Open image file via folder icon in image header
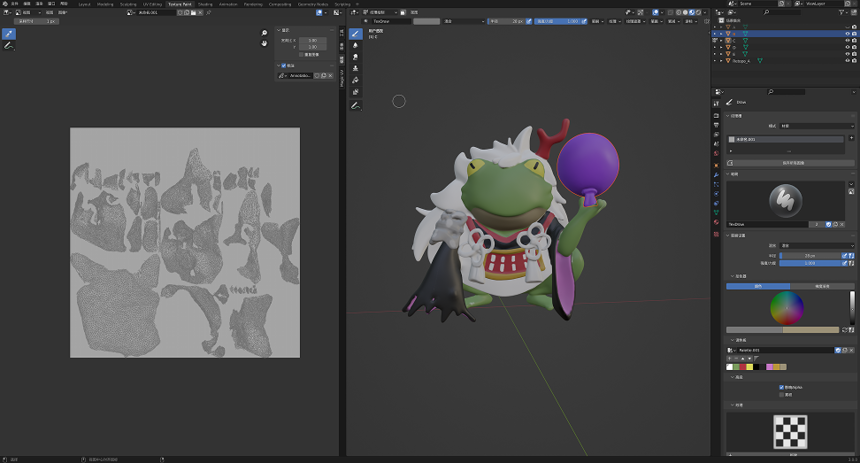Viewport: 860px width, 463px height. (193, 12)
